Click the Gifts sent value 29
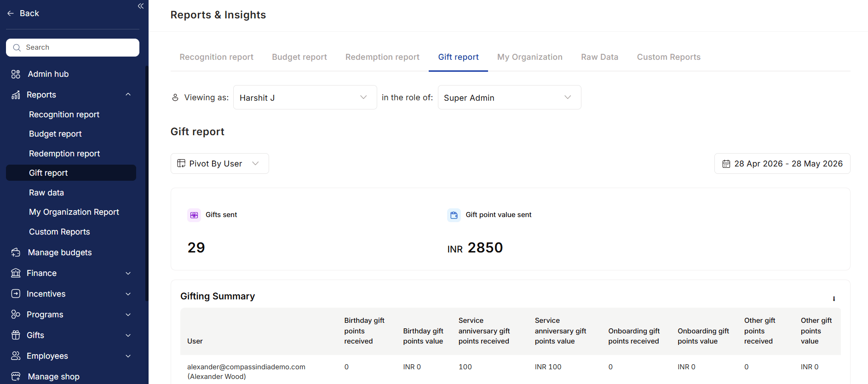 point(196,248)
